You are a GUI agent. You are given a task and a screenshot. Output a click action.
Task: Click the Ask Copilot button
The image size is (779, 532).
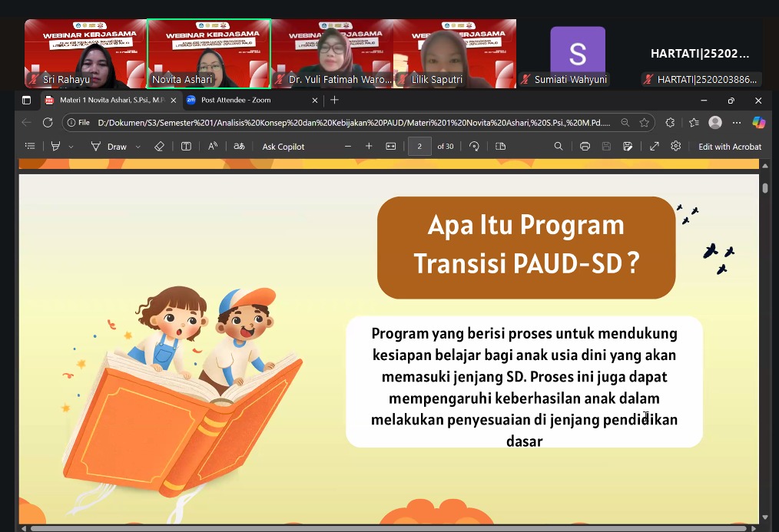[283, 147]
